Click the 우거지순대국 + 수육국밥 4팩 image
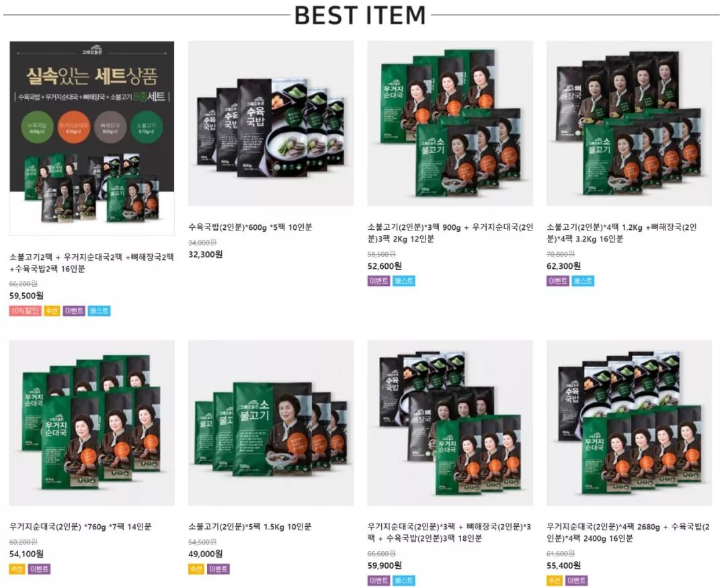Screen dimensions: 726x588 pos(629,423)
